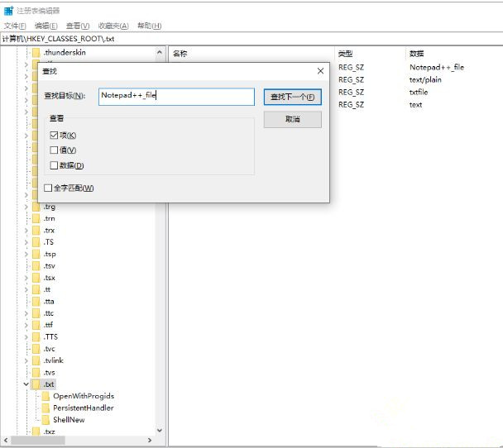Select the .ttf folder icon
The height and width of the screenshot is (448, 503).
coord(36,325)
